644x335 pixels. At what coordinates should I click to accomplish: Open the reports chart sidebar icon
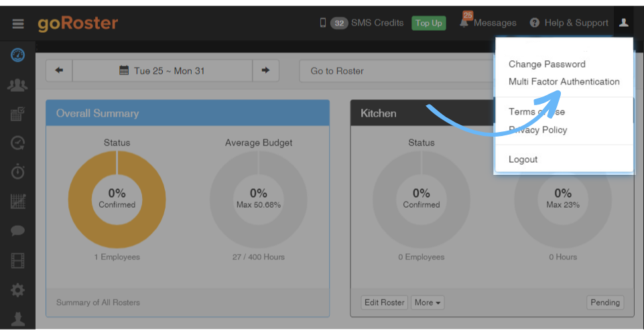(17, 201)
